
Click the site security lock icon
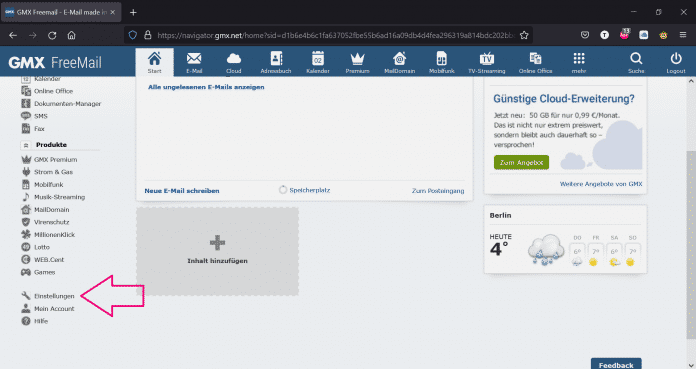click(x=148, y=35)
